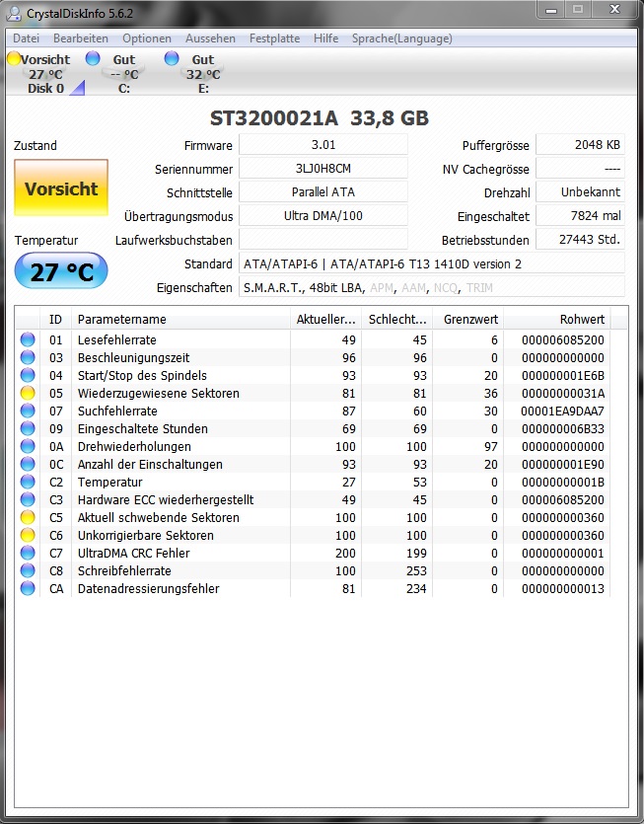Click the 27 °C temperature button

click(x=61, y=271)
